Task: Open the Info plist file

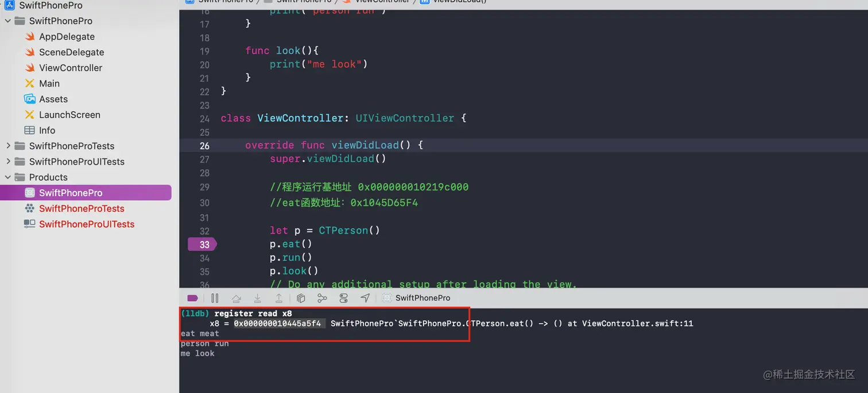Action: pos(47,130)
